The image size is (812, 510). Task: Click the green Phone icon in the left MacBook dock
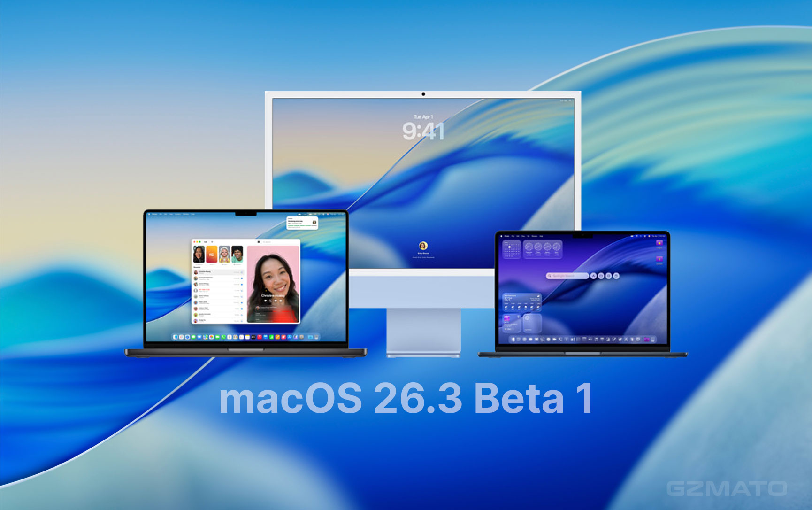[x=223, y=337]
